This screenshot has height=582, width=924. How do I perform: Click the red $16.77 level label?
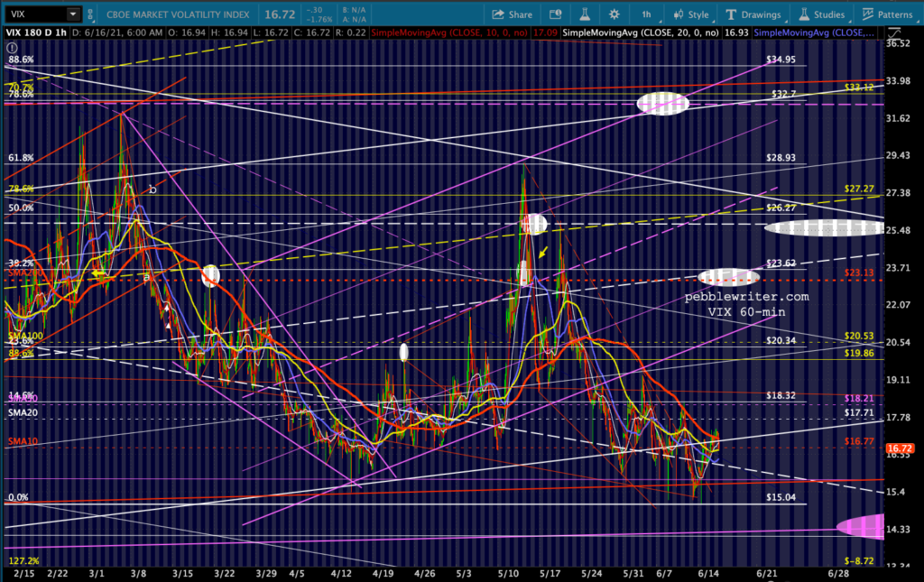click(859, 441)
